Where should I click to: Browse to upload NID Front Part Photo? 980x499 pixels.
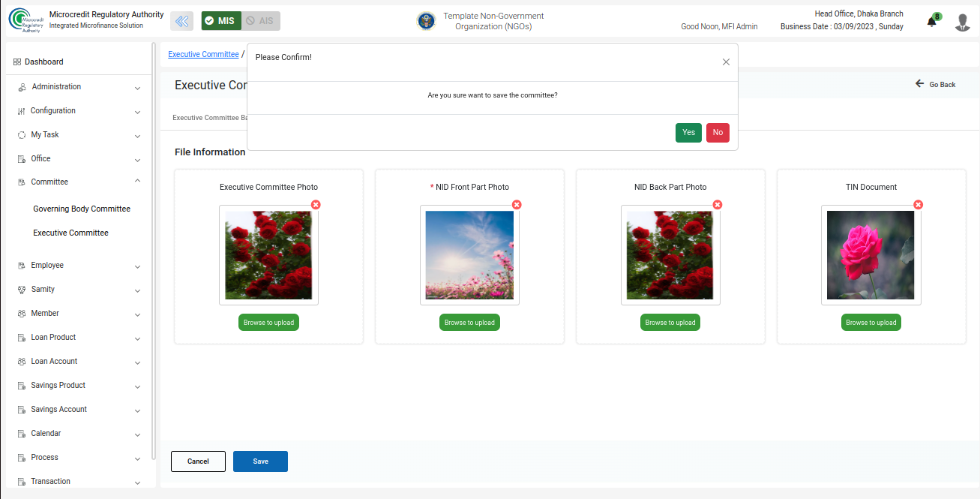tap(469, 323)
